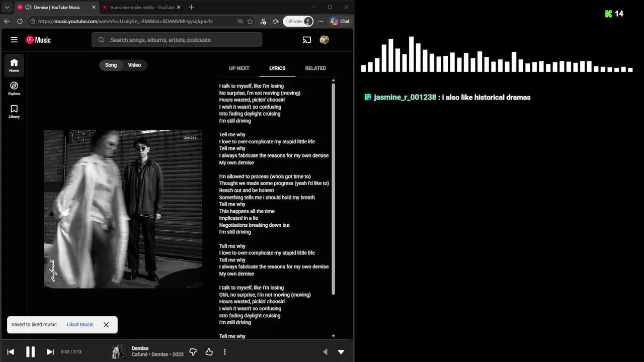Click the left-pointing arrow in the player bar
This screenshot has width=644, height=362.
pos(325,352)
